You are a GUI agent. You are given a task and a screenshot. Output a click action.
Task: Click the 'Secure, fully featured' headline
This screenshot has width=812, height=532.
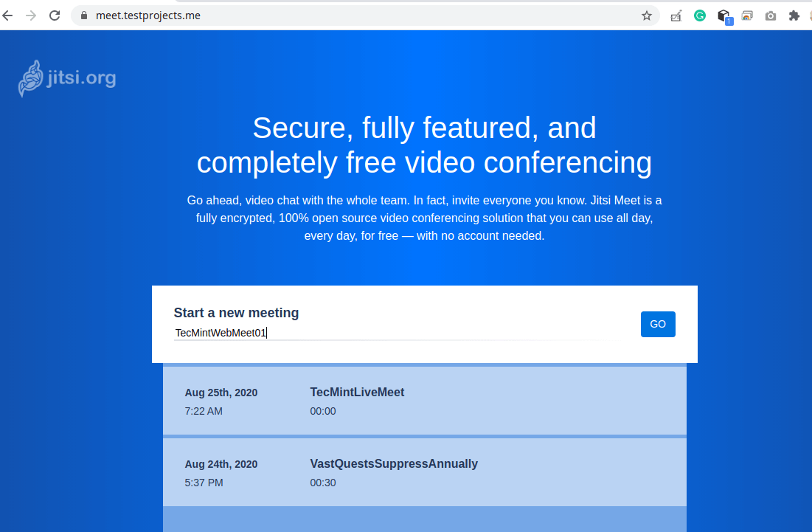click(425, 145)
